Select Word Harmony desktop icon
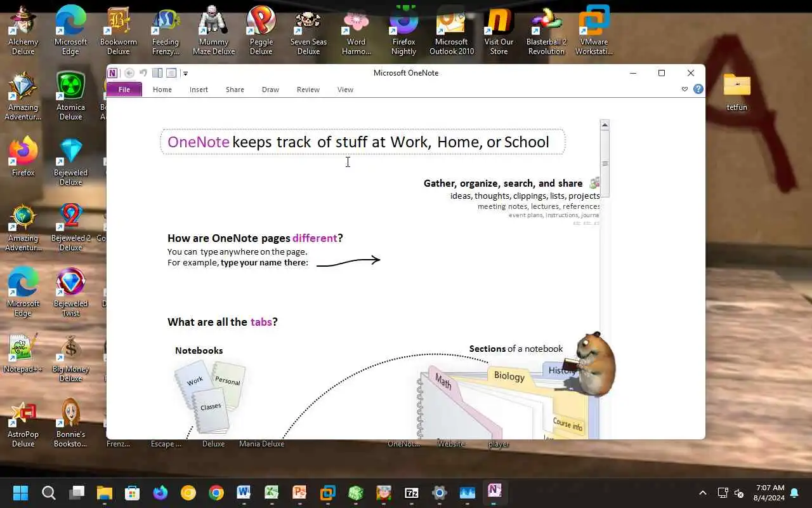The width and height of the screenshot is (812, 508). [356, 30]
